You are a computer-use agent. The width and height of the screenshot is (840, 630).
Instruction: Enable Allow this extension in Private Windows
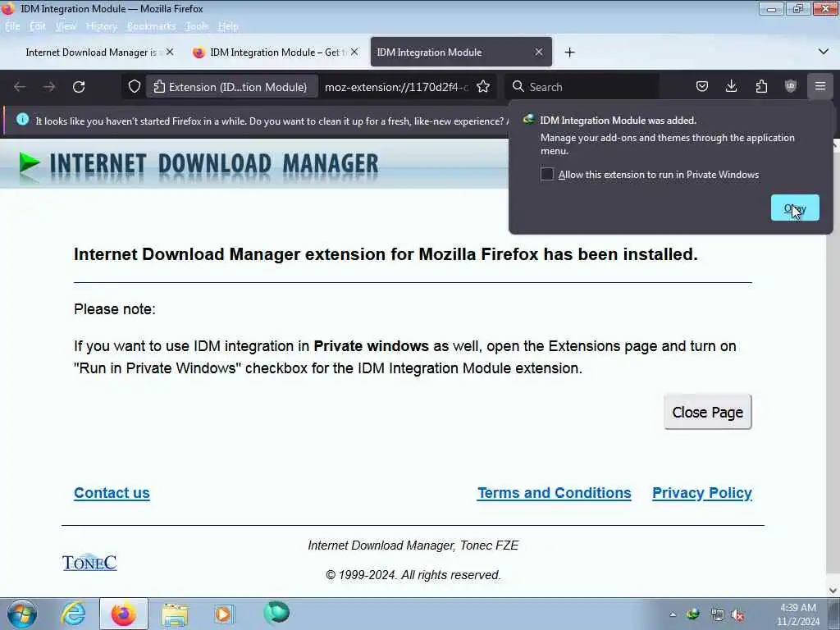(547, 174)
